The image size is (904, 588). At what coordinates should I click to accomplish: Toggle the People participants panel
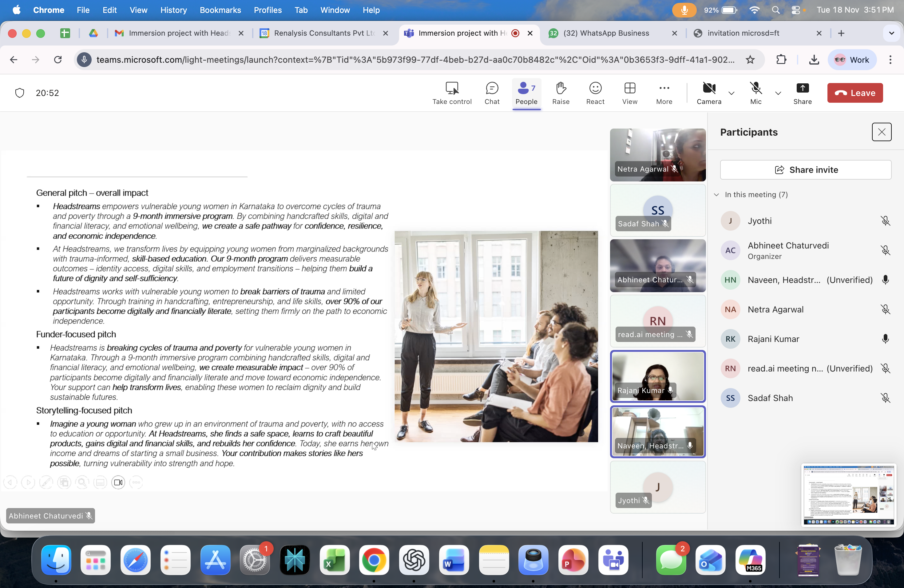(526, 94)
